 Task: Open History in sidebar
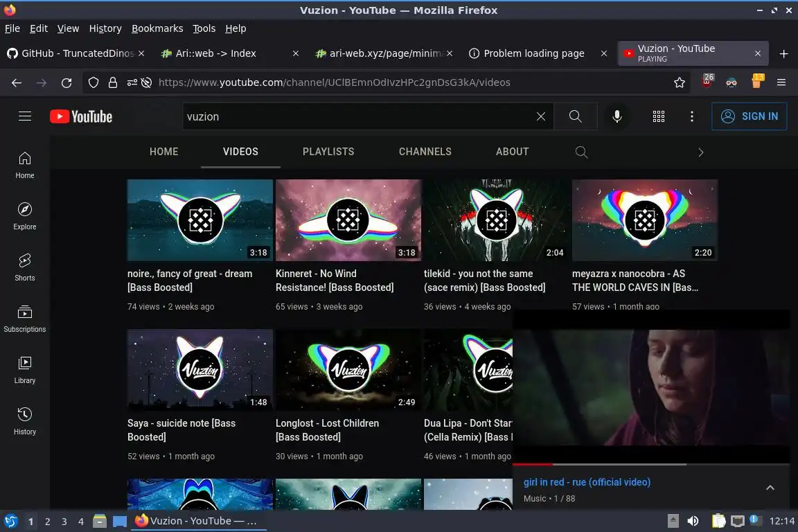point(25,422)
